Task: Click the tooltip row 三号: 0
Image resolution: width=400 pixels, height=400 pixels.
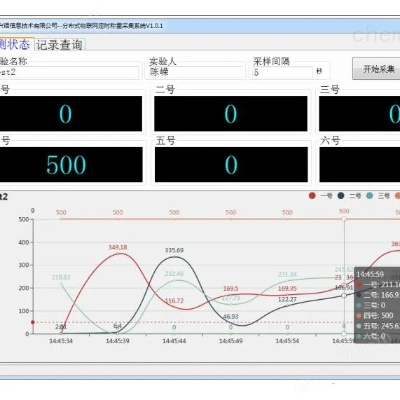Action: coord(370,305)
